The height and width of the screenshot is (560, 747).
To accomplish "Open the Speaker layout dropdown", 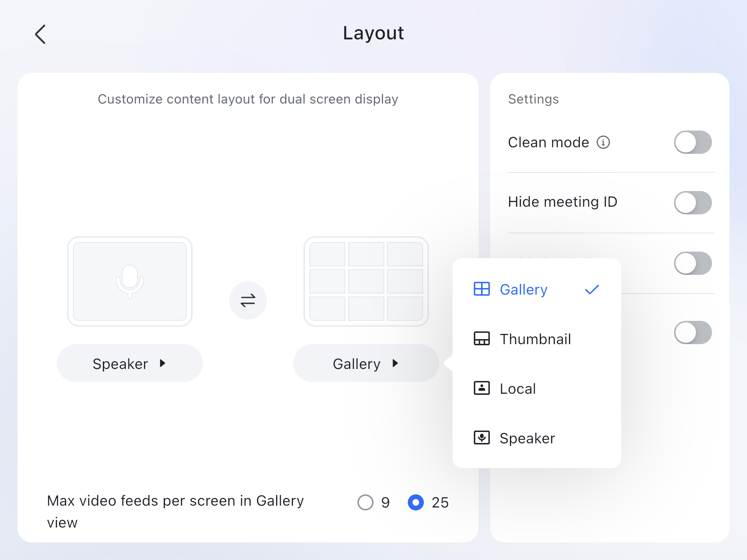I will [x=129, y=363].
